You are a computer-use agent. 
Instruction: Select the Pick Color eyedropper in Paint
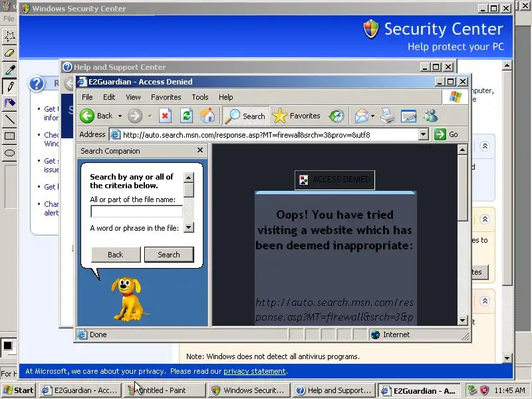(9, 70)
